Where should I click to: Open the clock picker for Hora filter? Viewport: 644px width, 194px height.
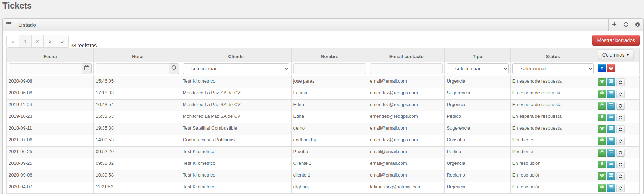(x=174, y=68)
